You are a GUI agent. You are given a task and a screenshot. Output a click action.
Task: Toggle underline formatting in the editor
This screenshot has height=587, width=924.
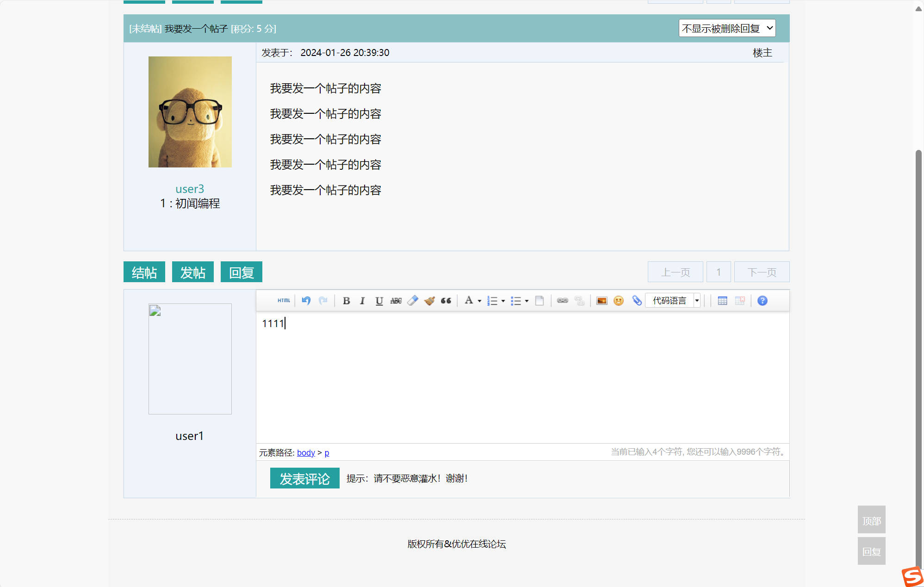click(379, 300)
